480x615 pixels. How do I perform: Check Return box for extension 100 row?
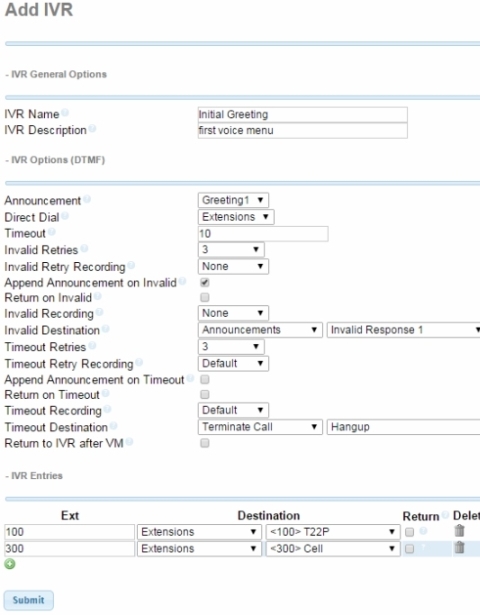click(x=409, y=532)
